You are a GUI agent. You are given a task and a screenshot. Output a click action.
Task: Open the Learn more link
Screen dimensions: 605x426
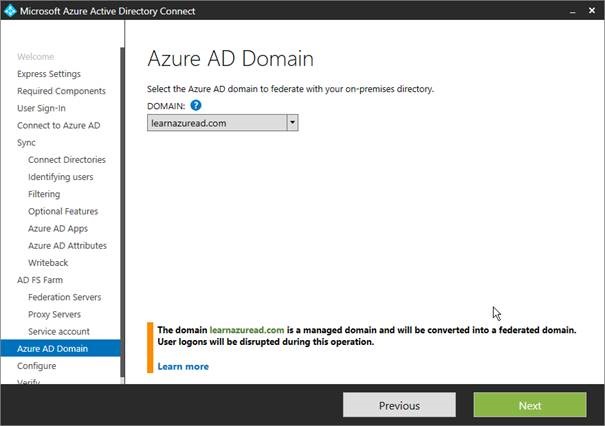click(x=183, y=366)
